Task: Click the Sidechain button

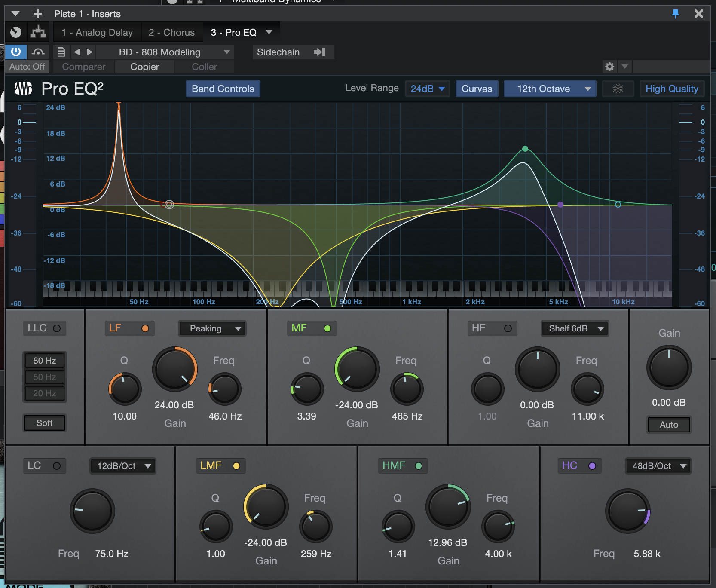Action: [x=293, y=52]
